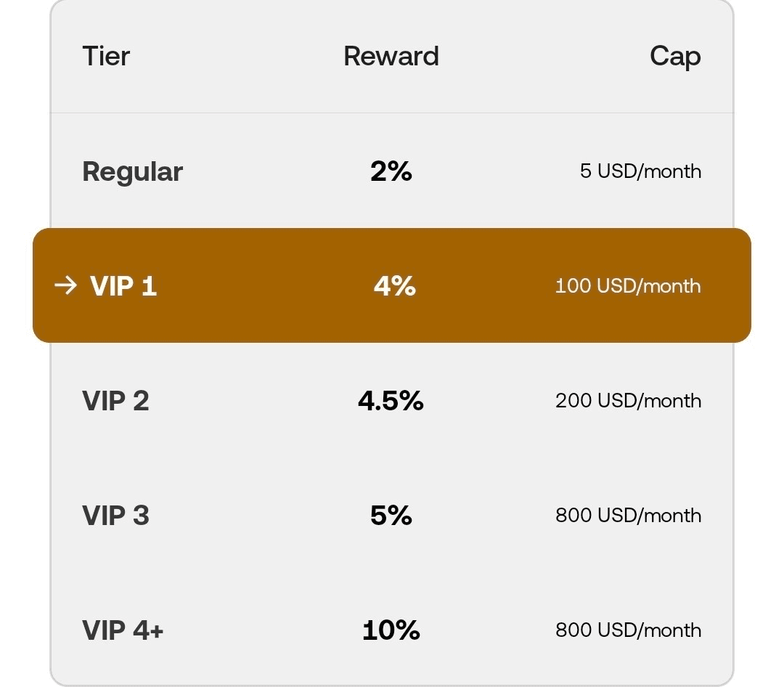
Task: Click the VIP 1 tier name text
Action: point(123,285)
